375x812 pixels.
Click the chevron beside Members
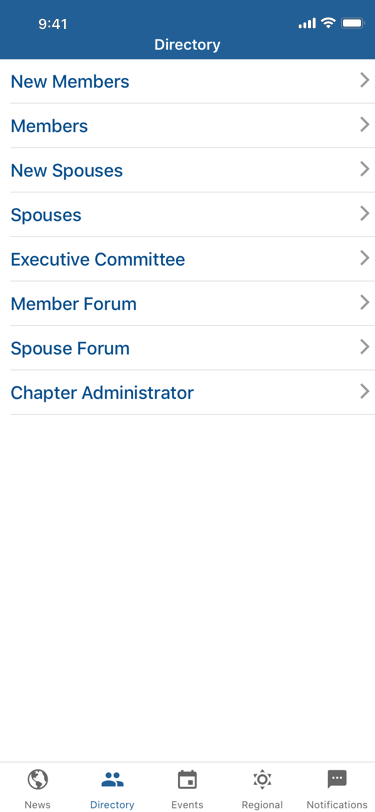[365, 124]
